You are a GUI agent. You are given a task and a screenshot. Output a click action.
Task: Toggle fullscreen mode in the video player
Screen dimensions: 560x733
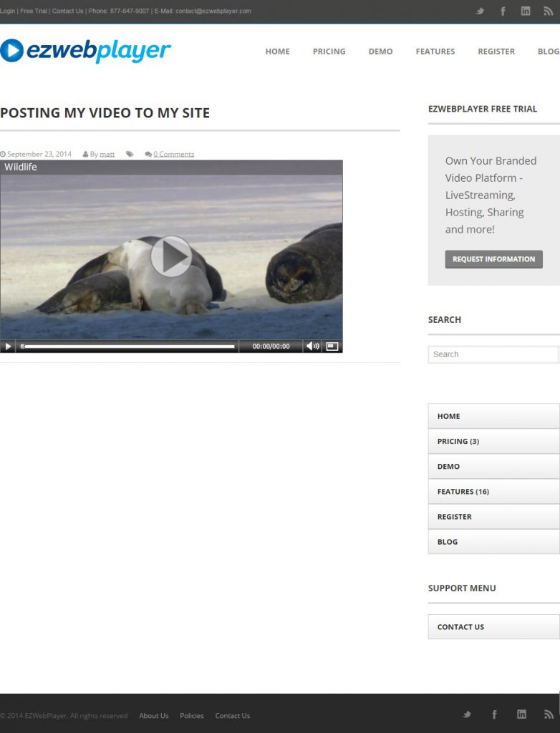coord(332,346)
